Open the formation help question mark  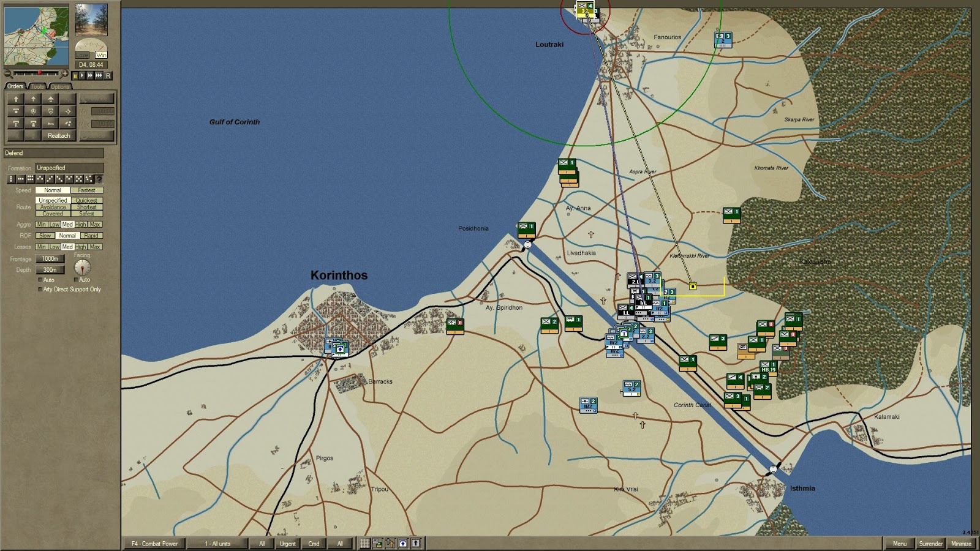[99, 179]
